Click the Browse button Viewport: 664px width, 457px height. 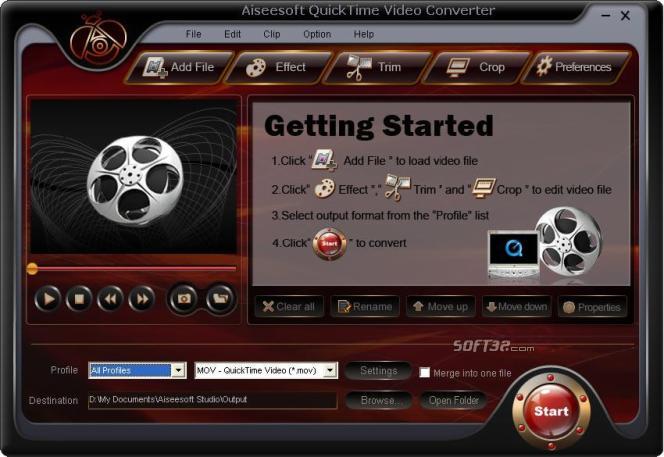point(378,400)
